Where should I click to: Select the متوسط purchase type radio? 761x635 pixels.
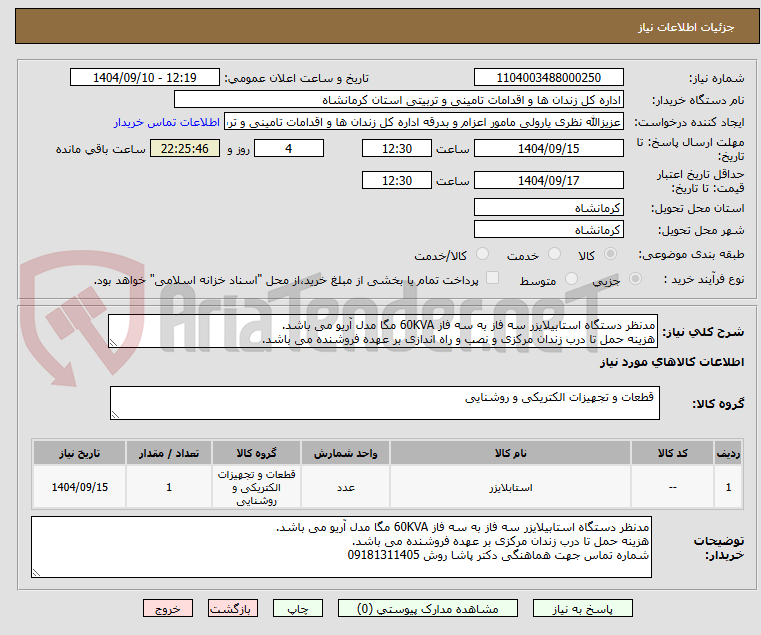pos(571,279)
